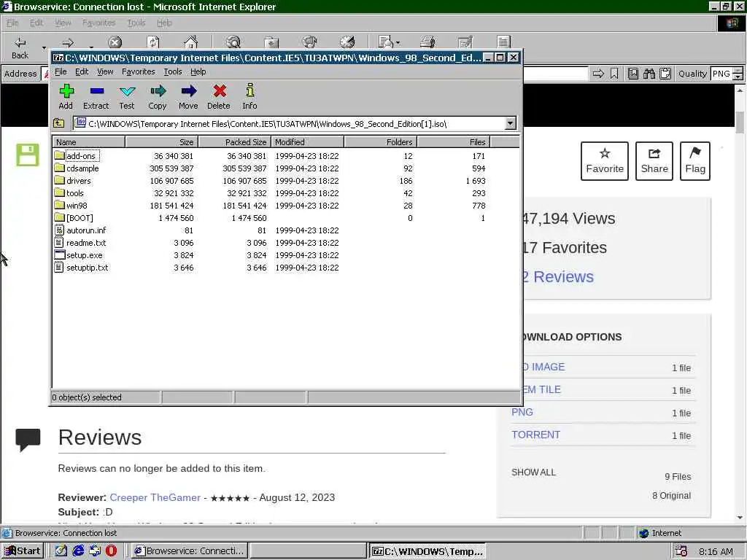Sort by Folders column header

(381, 142)
